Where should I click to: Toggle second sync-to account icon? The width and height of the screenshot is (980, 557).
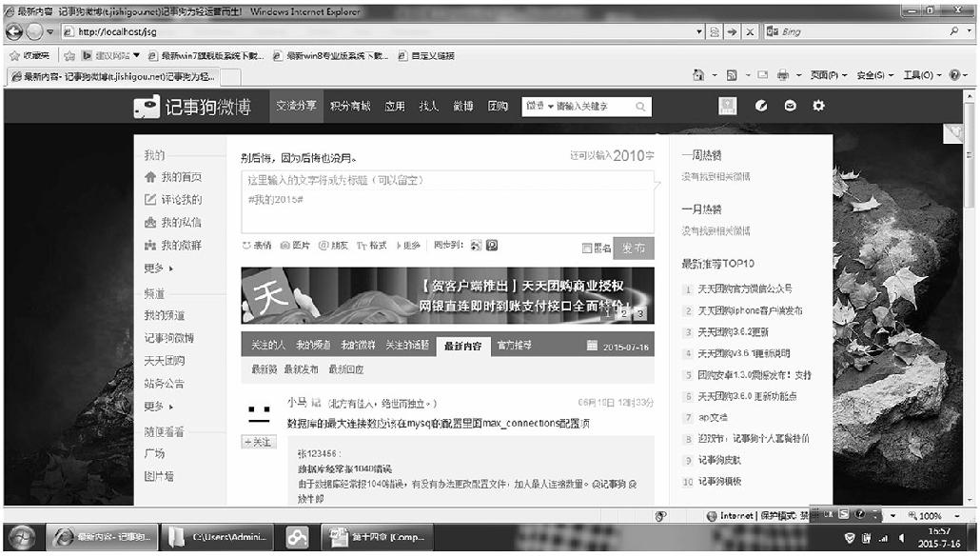click(492, 246)
